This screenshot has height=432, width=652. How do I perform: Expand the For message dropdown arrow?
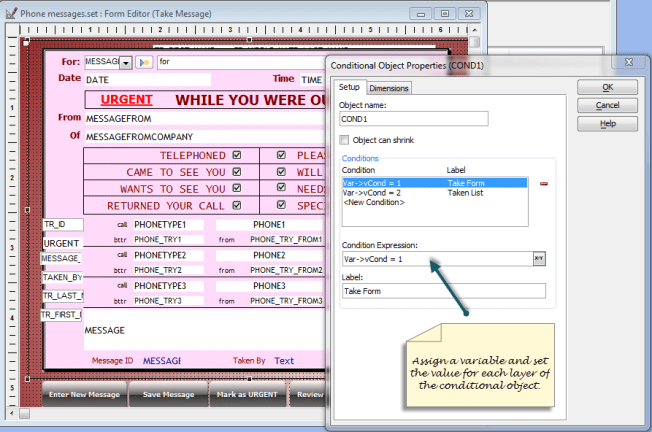126,62
